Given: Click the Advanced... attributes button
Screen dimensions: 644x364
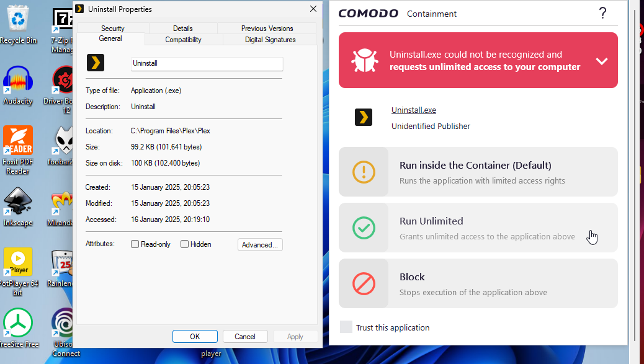Looking at the screenshot, I should (x=260, y=245).
